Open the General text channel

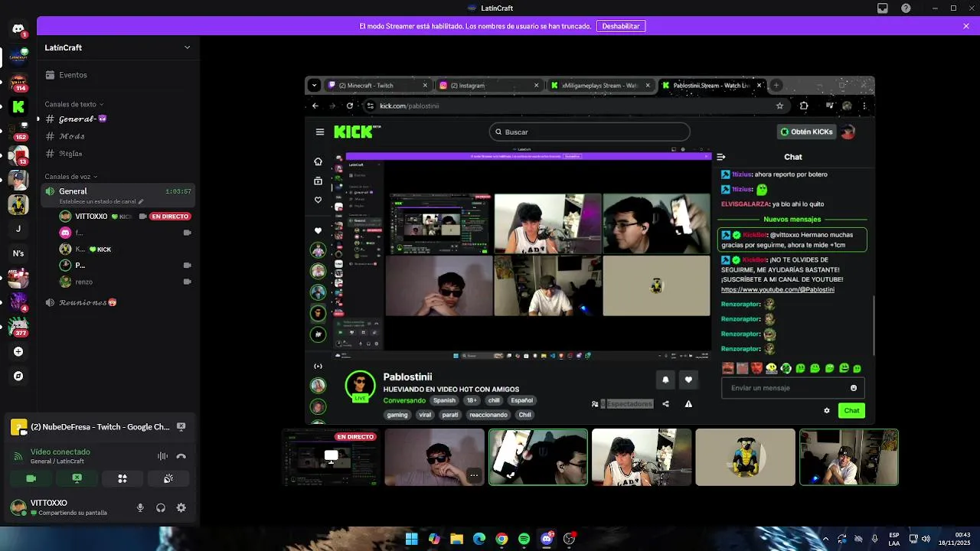tap(118, 119)
